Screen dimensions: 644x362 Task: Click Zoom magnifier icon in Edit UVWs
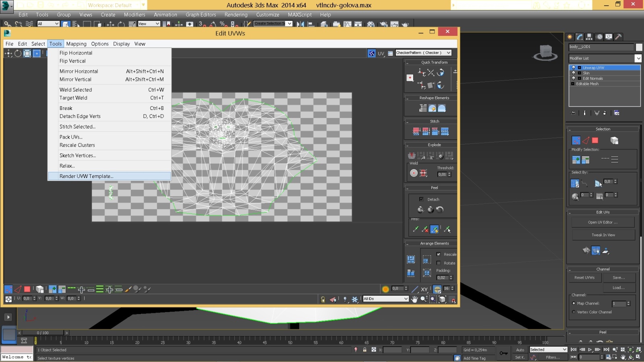[x=423, y=299]
